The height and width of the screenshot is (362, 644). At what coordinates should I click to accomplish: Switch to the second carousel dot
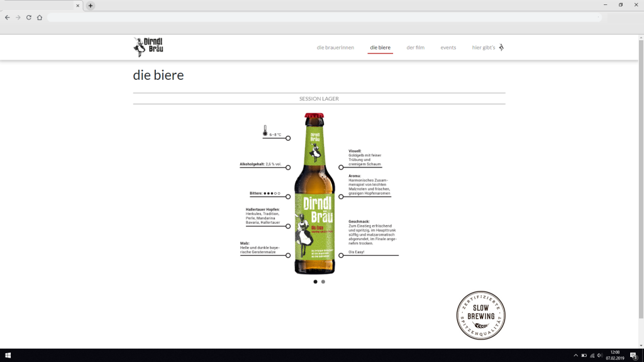click(x=323, y=282)
